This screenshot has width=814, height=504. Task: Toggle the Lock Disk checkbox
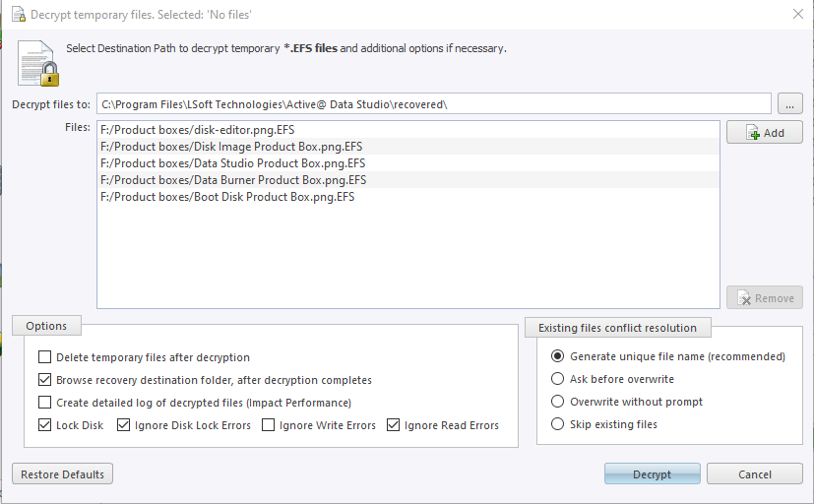pos(44,425)
